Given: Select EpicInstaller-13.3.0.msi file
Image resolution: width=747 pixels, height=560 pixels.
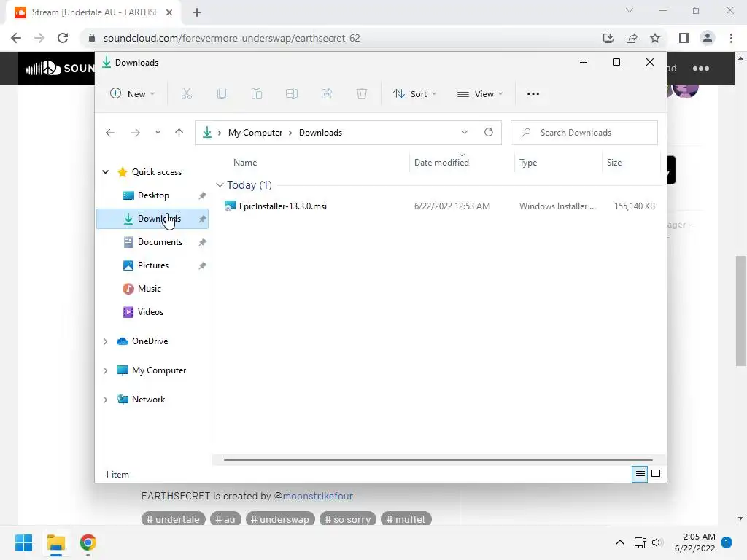Looking at the screenshot, I should [x=283, y=206].
